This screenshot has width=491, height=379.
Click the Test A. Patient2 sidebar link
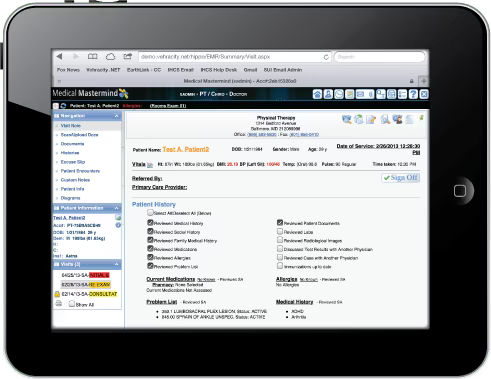pyautogui.click(x=69, y=218)
